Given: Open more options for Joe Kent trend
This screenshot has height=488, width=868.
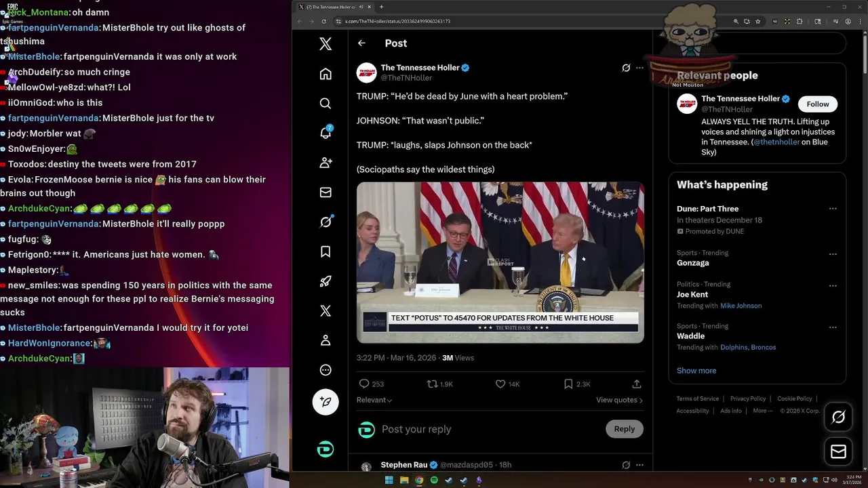Looking at the screenshot, I should click(x=833, y=285).
